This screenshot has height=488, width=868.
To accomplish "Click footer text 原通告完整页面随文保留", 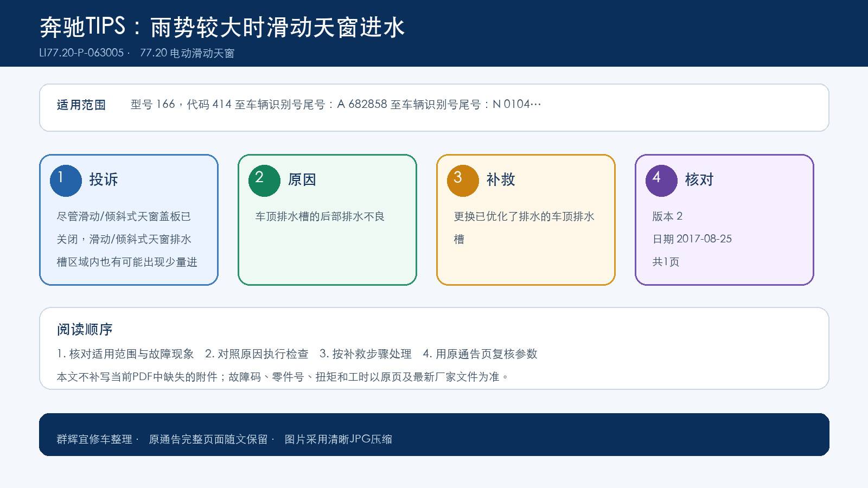I will point(208,439).
